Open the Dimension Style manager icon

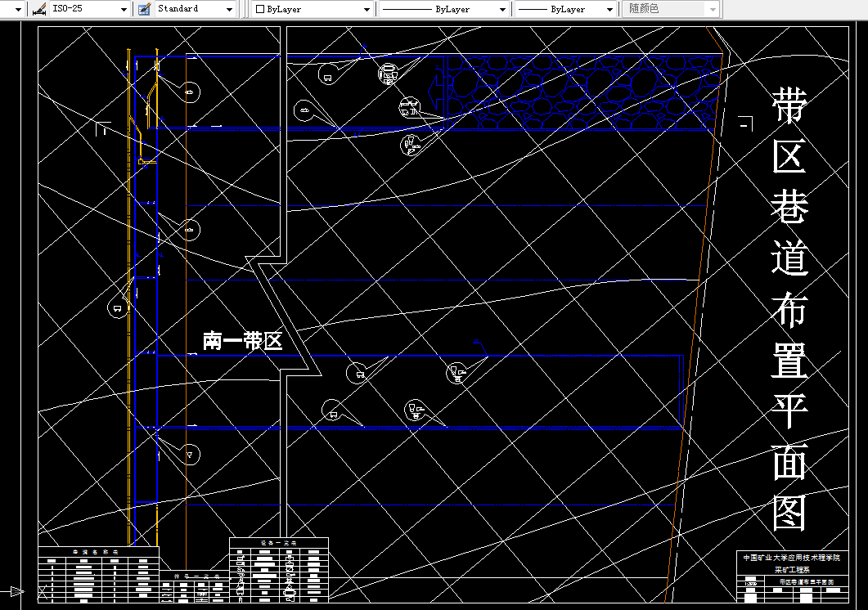(x=38, y=9)
